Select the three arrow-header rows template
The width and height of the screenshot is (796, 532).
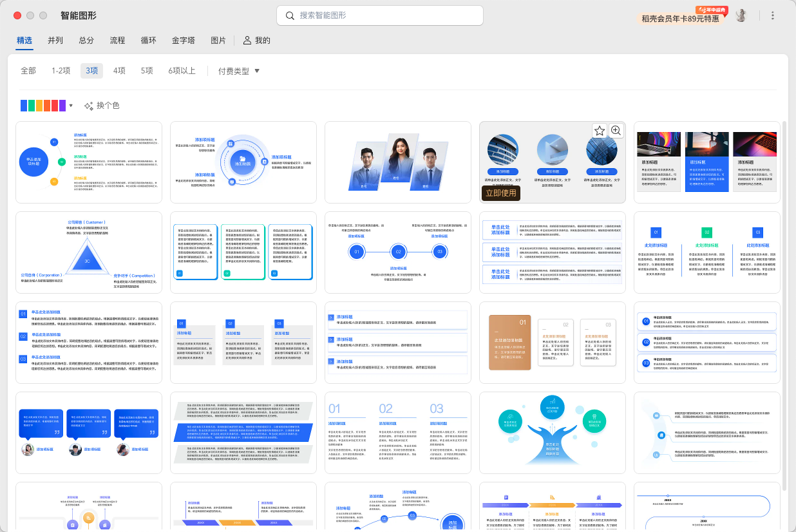coord(398,343)
